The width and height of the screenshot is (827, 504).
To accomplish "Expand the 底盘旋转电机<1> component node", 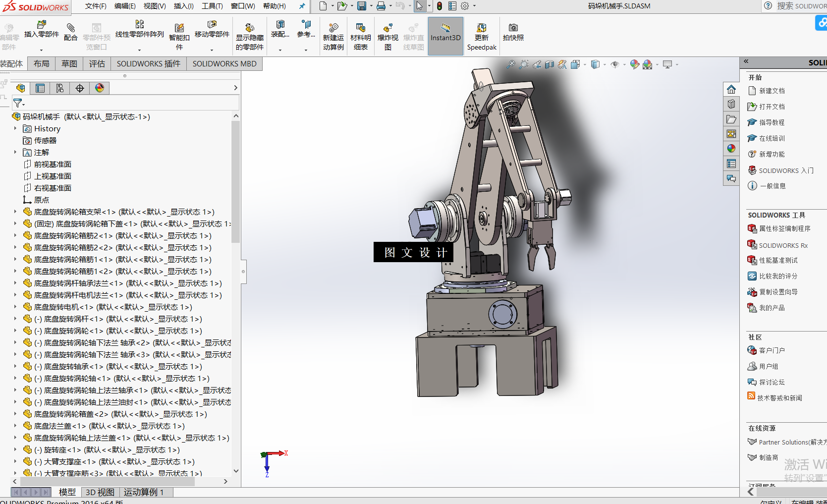I will coord(15,307).
